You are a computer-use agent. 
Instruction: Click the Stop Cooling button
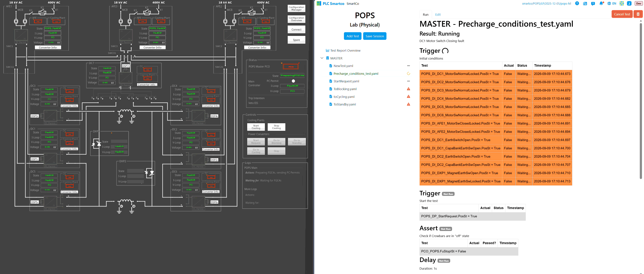coord(276,127)
